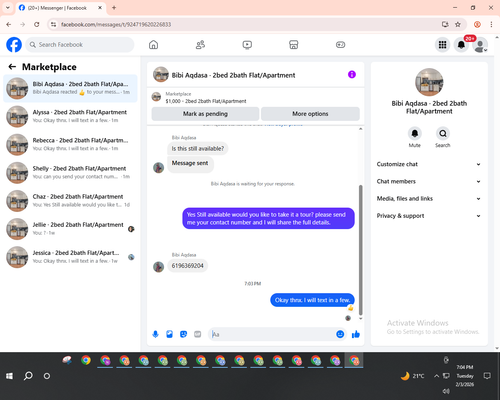Send a voice clip with microphone icon

coord(155,334)
